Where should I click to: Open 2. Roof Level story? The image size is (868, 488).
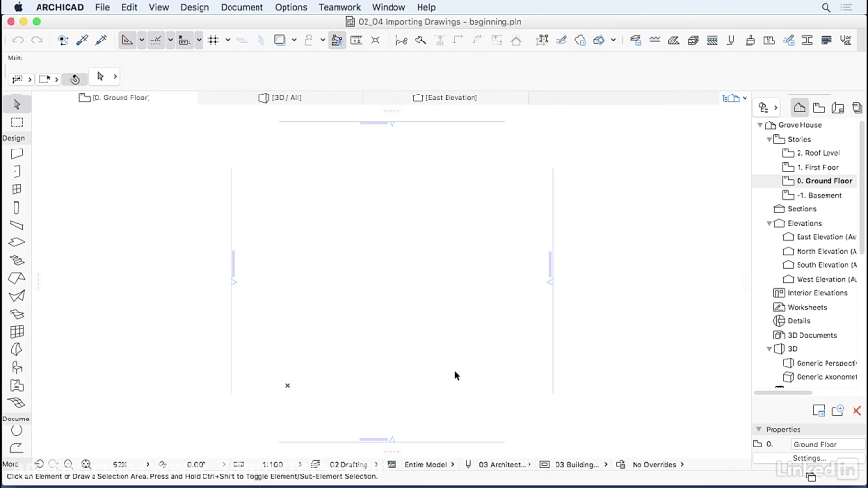click(x=818, y=153)
